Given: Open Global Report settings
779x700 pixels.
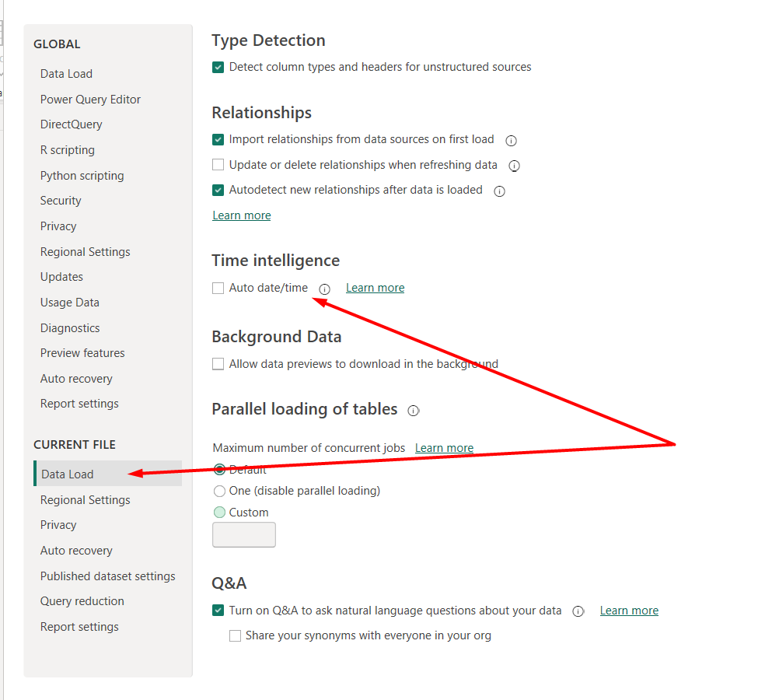Looking at the screenshot, I should [x=79, y=404].
